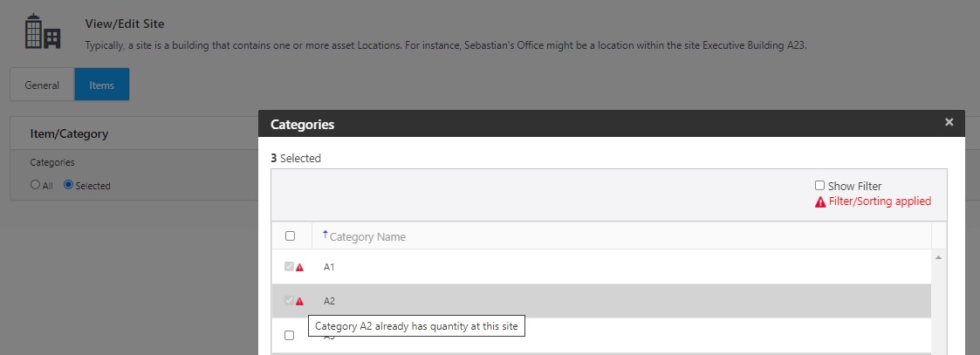Select the A1 category row
Screen dimensions: 980x355
[x=611, y=268]
